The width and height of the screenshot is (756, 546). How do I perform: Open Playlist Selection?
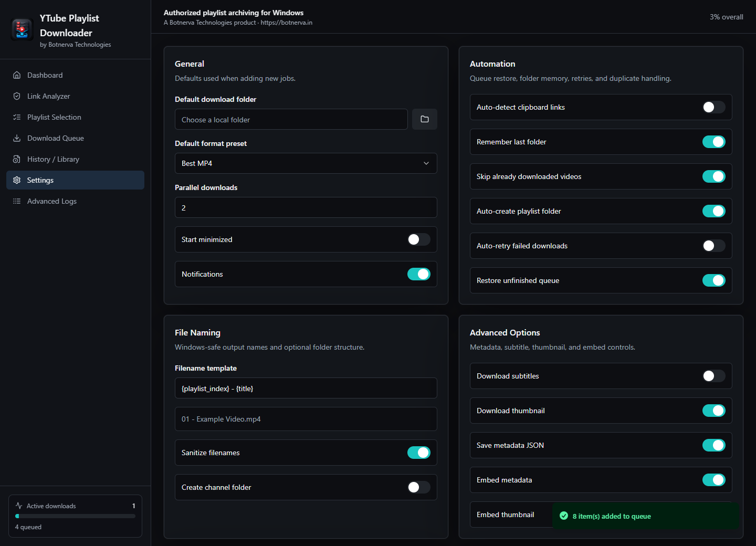75,117
